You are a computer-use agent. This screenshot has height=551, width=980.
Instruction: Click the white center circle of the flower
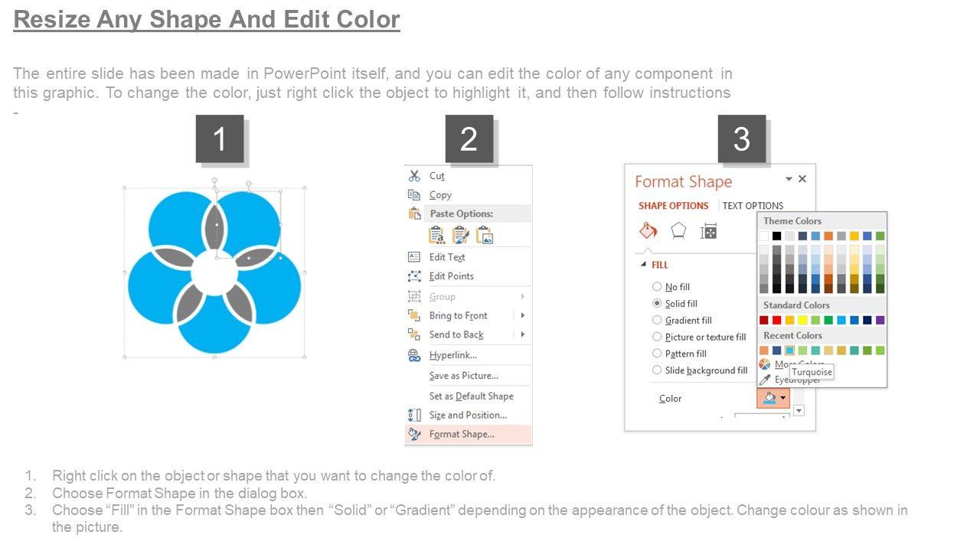pos(214,272)
